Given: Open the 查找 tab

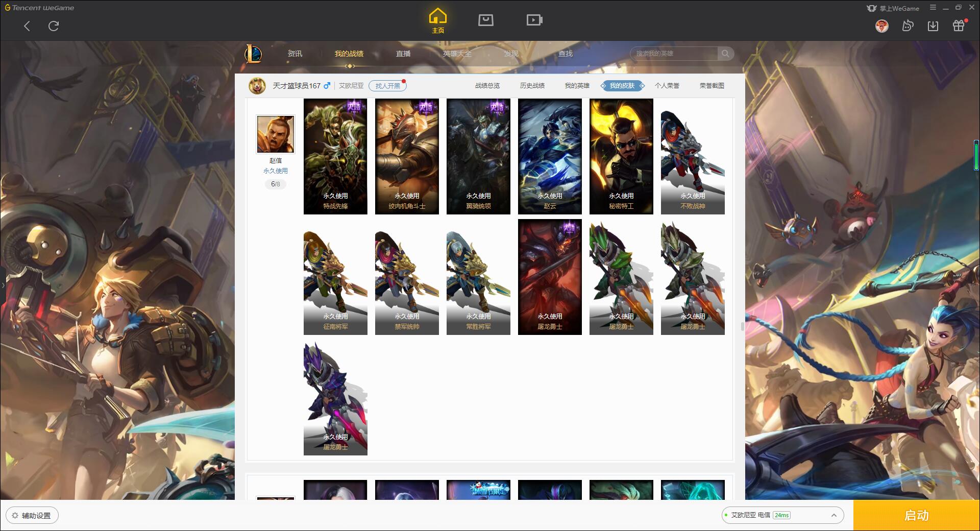Looking at the screenshot, I should [566, 54].
